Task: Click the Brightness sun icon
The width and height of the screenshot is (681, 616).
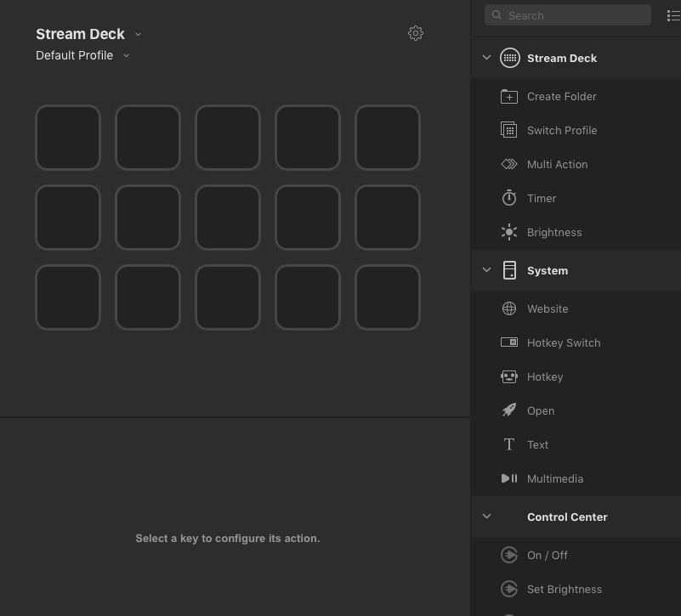Action: [509, 232]
